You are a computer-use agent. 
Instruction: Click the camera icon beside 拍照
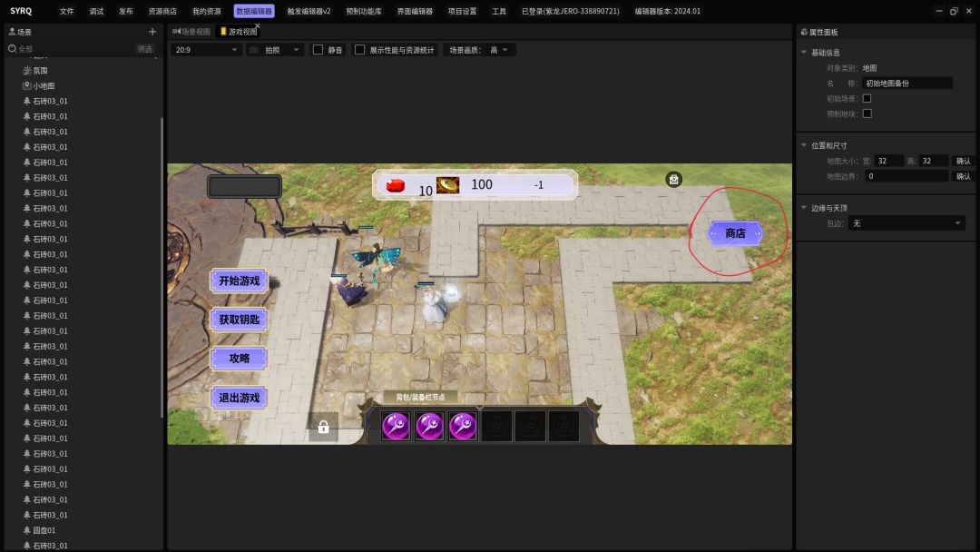click(254, 50)
